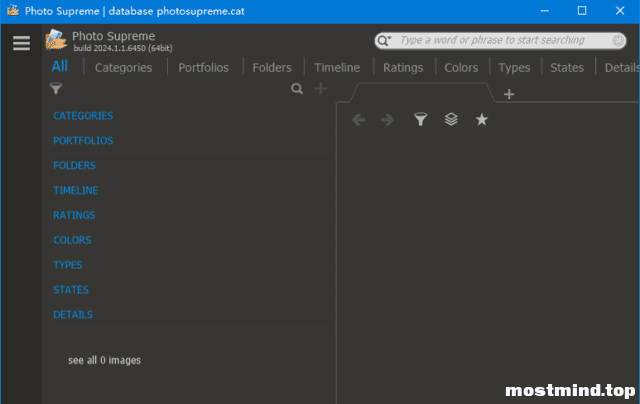The width and height of the screenshot is (640, 404).
Task: Add a new collection viewer tab
Action: [x=509, y=94]
